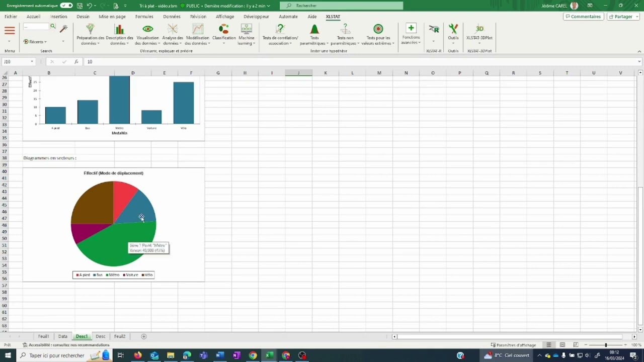
Task: Open the Commentaires pane
Action: pyautogui.click(x=583, y=17)
